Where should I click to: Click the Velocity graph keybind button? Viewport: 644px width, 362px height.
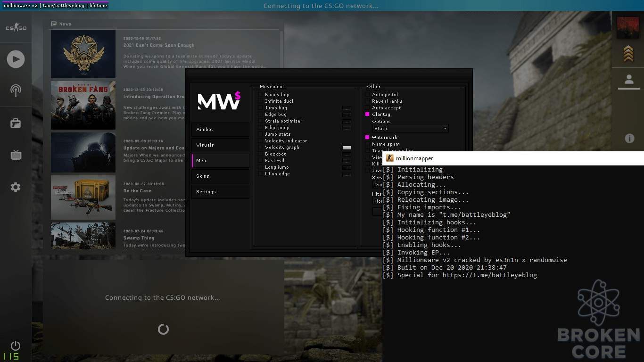pos(347,148)
